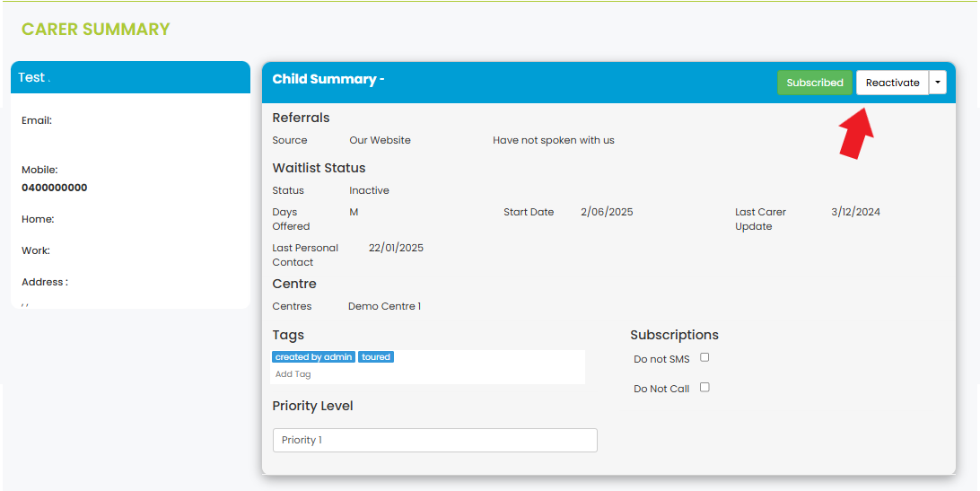Click the Carer Summary page heading
The width and height of the screenshot is (980, 491).
96,30
